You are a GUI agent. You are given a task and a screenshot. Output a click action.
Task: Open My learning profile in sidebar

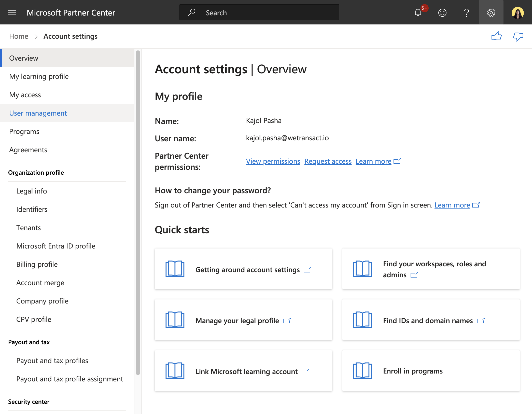tap(67, 76)
